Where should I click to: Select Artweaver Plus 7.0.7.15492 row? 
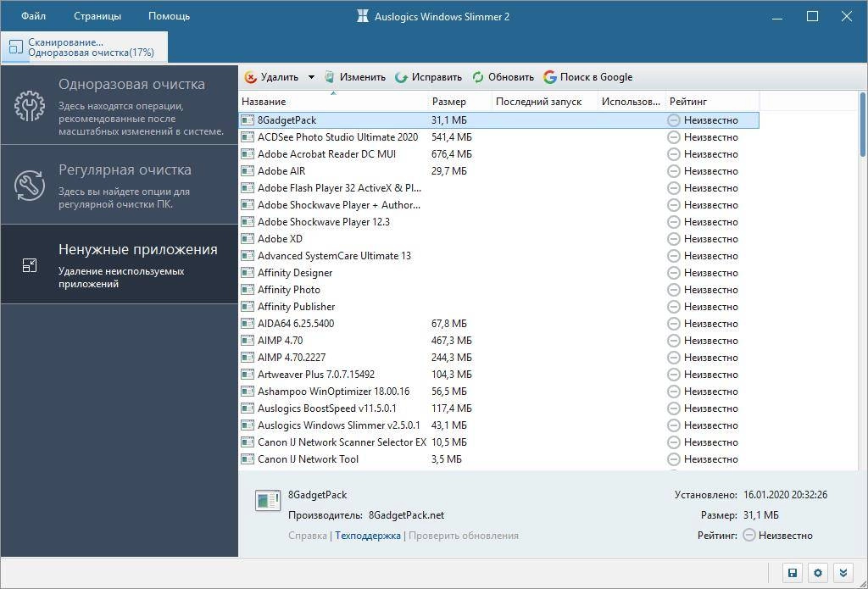(498, 375)
